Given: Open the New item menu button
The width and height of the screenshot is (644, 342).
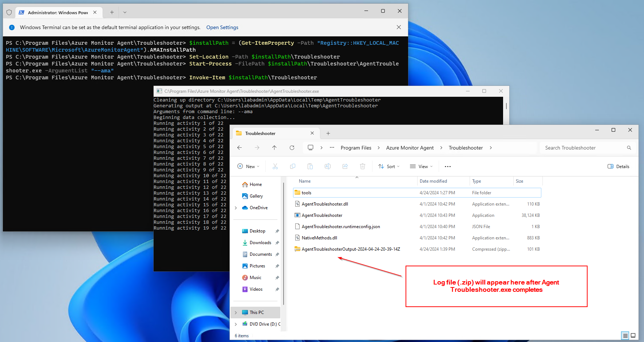Looking at the screenshot, I should (248, 167).
